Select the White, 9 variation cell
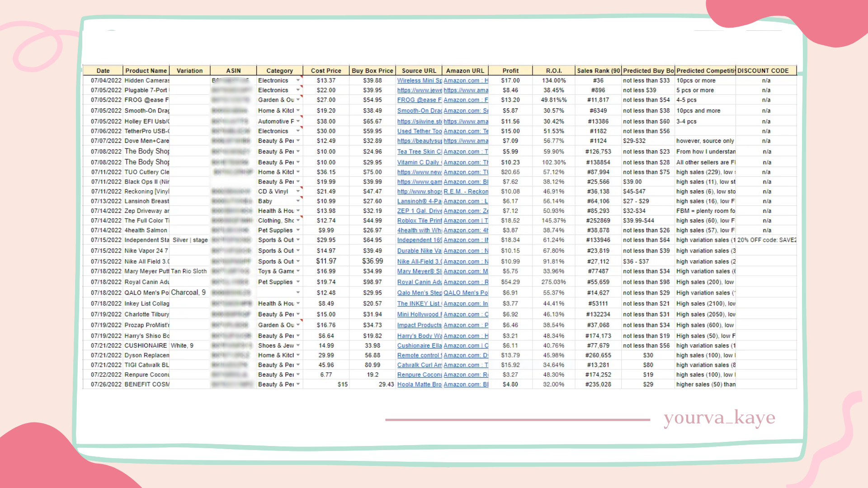This screenshot has height=488, width=868. coord(189,346)
